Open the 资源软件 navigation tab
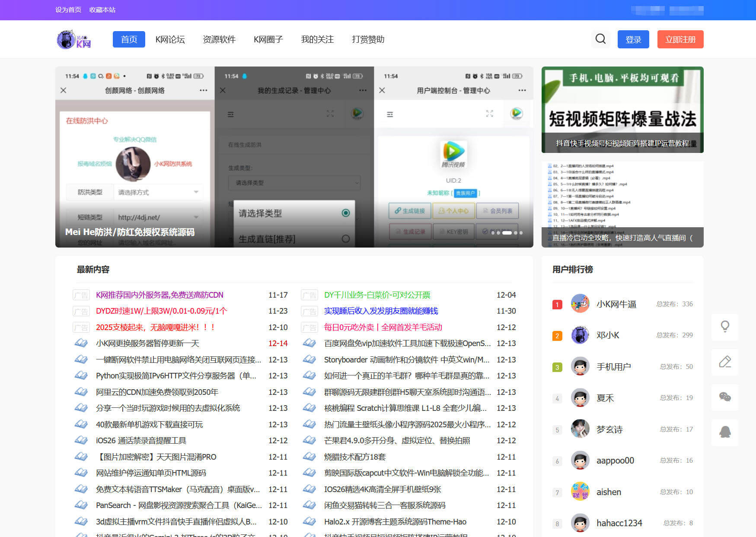Viewport: 756px width, 537px height. [219, 39]
